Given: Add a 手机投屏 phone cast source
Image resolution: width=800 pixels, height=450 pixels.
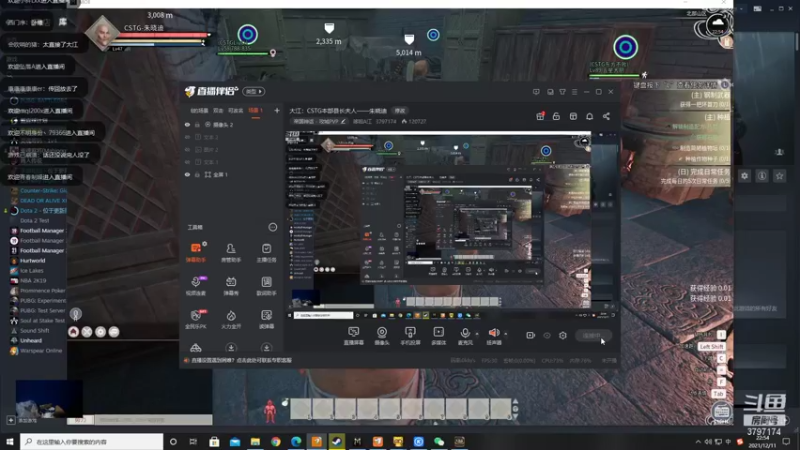Looking at the screenshot, I should tap(410, 336).
